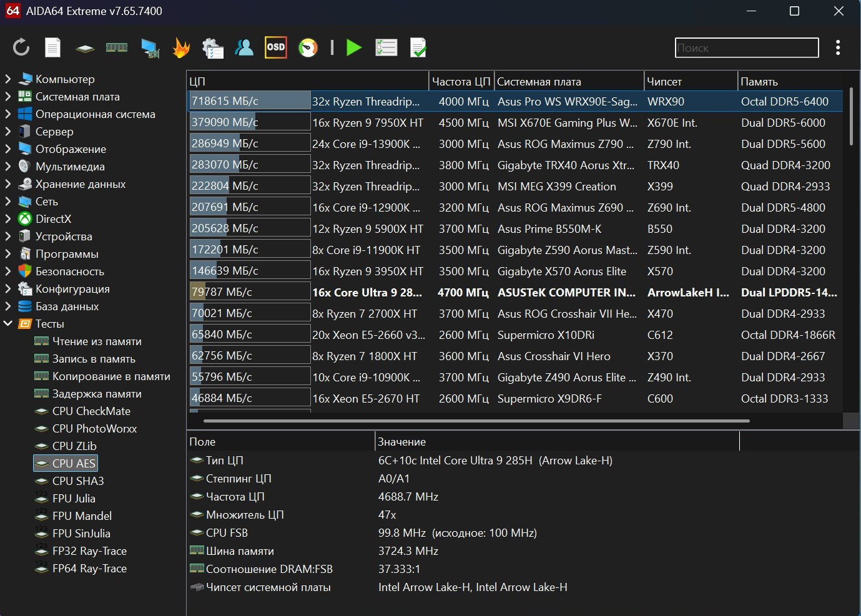Expand the DirectX tree node
This screenshot has width=861, height=616.
8,219
